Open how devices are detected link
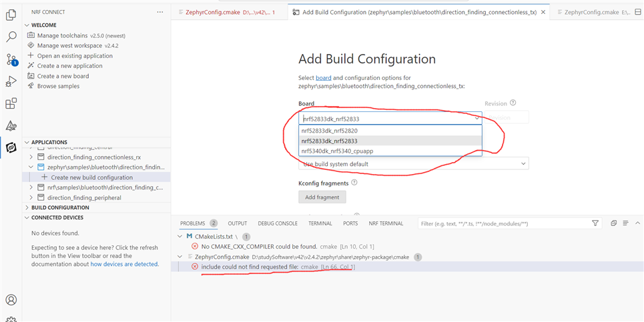Screen dimensions: 644x322 coord(124,264)
